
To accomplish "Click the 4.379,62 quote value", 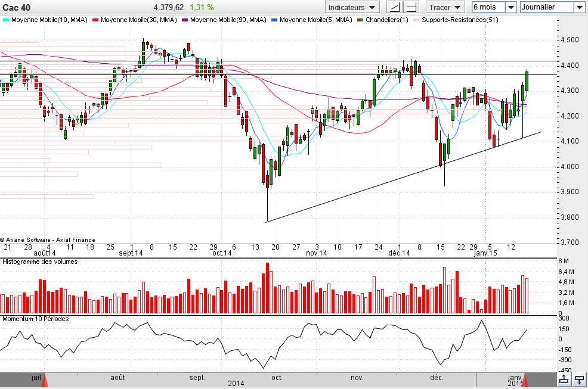I will click(169, 7).
